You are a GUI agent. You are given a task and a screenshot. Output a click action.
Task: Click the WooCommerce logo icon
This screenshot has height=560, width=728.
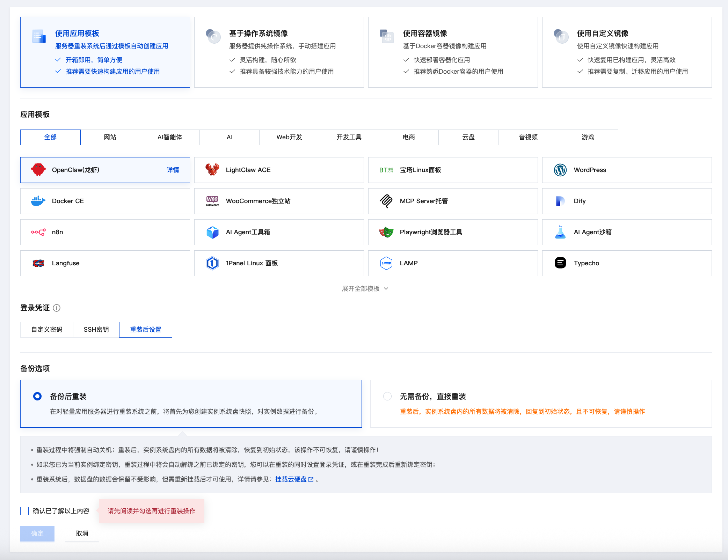tap(212, 201)
